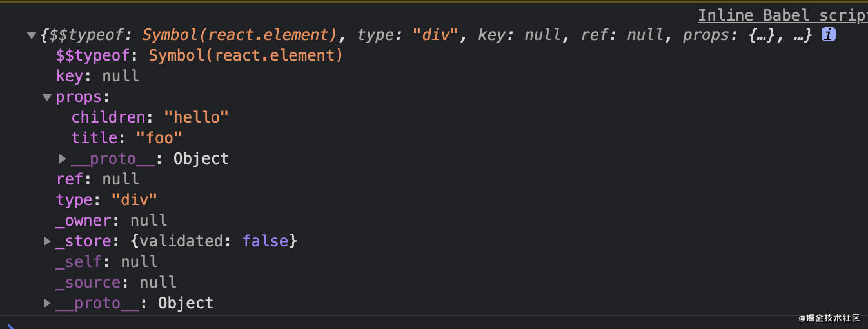Screen dimensions: 868x329
Task: Expand __proto__ under props
Action: tap(63, 159)
